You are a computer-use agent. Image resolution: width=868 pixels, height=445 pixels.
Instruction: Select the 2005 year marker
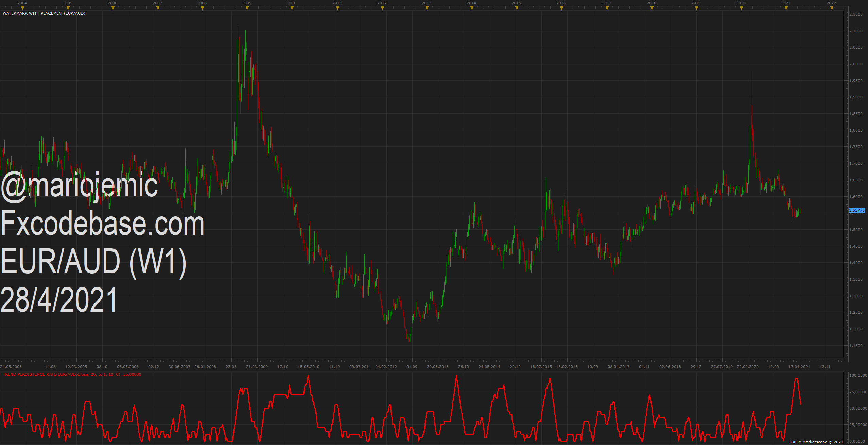click(68, 3)
